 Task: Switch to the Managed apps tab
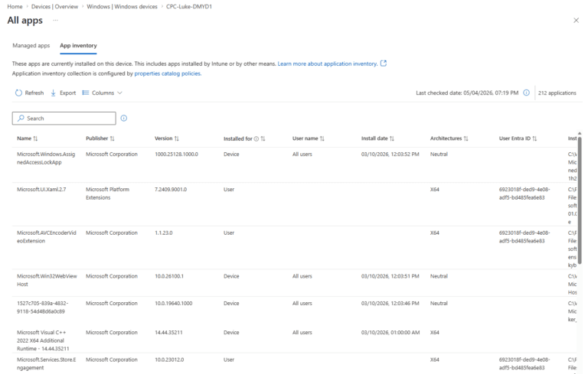[x=31, y=45]
